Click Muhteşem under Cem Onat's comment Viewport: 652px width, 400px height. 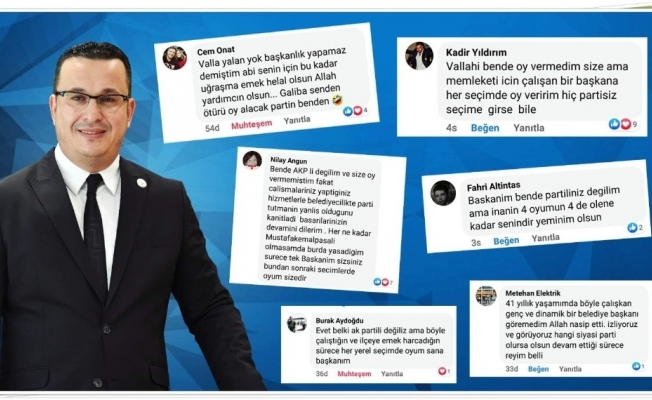coord(252,124)
